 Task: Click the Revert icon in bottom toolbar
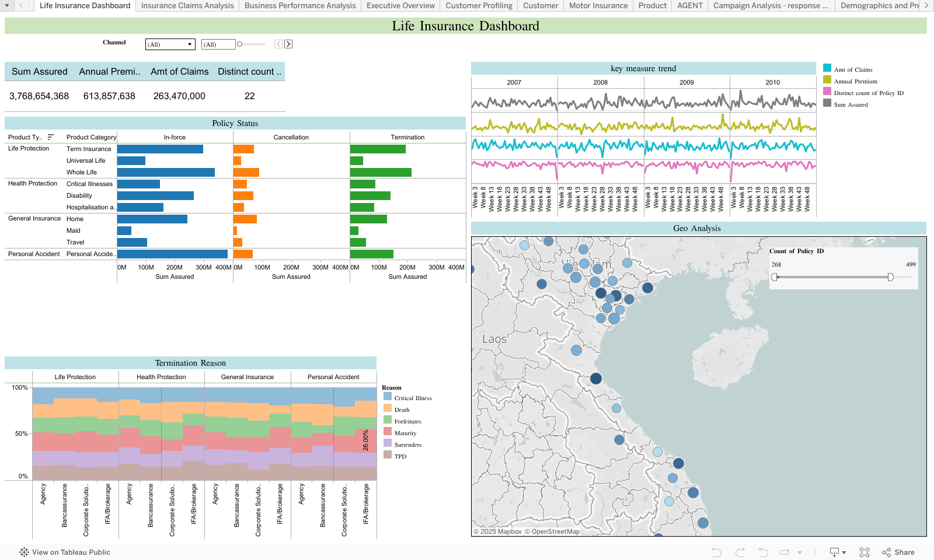click(x=763, y=552)
